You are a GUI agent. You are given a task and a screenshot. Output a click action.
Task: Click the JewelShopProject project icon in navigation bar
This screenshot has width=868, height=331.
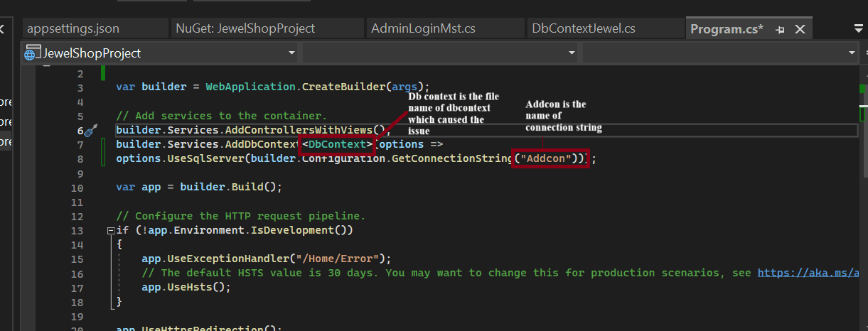(32, 53)
